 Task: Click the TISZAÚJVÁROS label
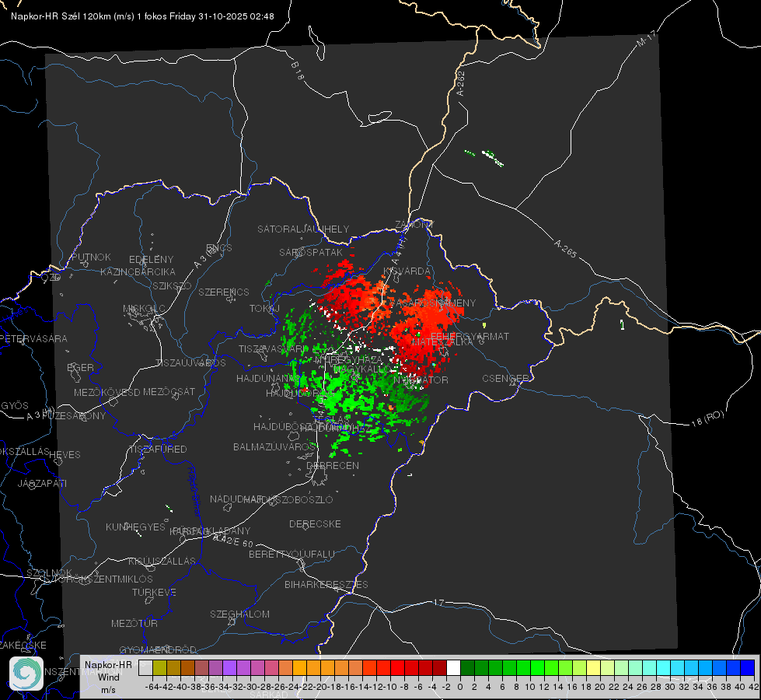[x=190, y=363]
